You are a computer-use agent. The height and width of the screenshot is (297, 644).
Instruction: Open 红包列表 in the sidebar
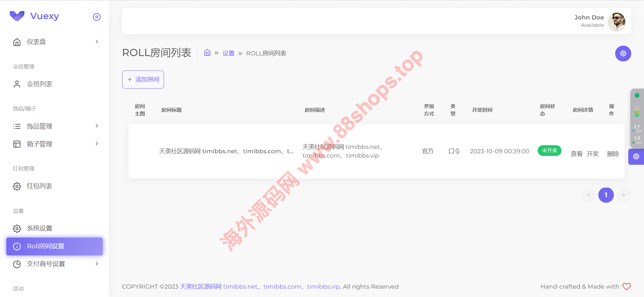(x=40, y=186)
